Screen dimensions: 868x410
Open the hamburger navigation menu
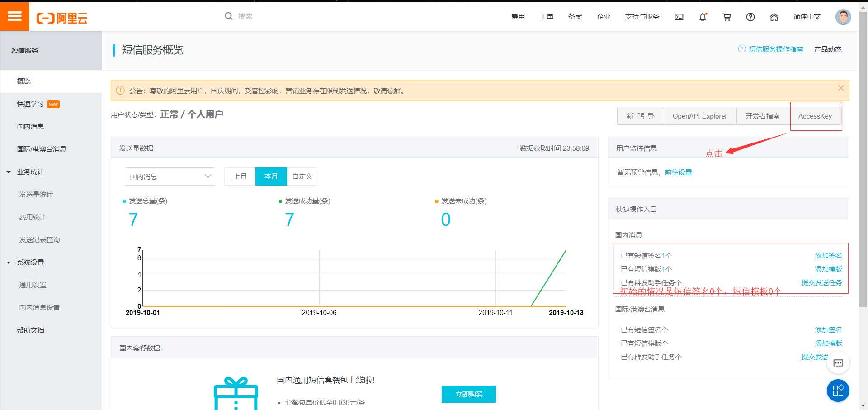(14, 16)
